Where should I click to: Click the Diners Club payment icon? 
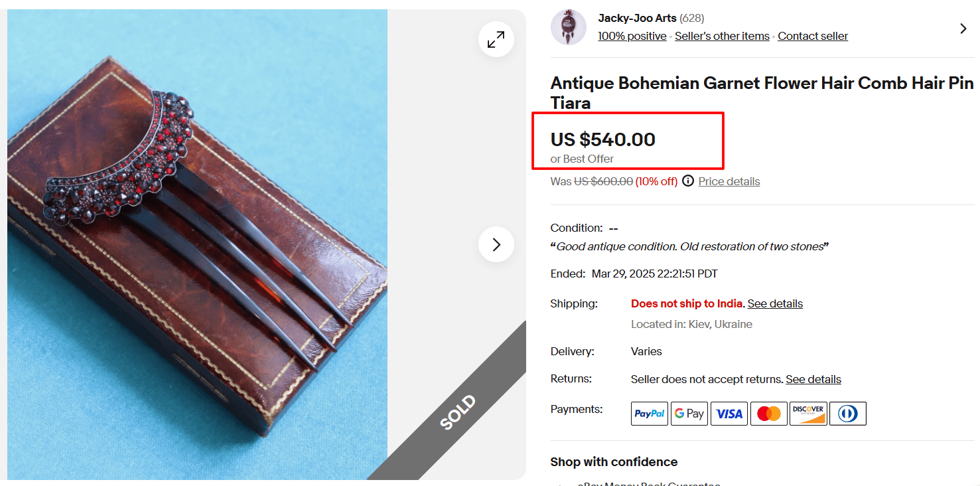point(847,413)
